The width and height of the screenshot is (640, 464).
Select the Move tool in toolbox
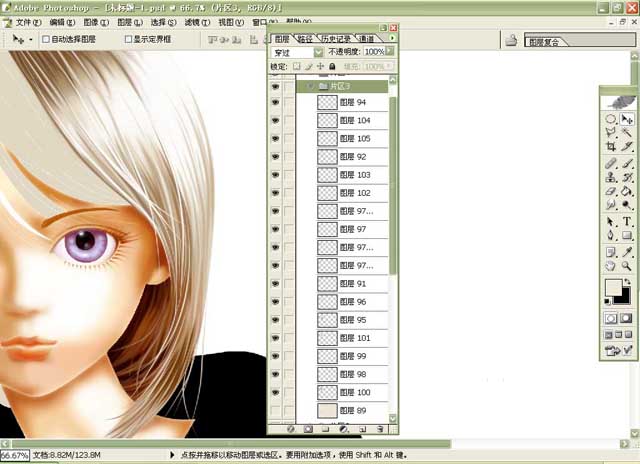[x=627, y=119]
